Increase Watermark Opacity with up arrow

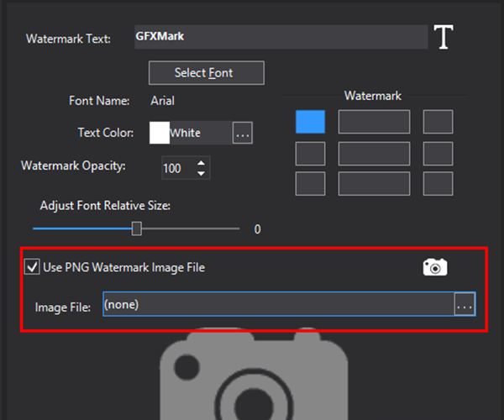pyautogui.click(x=202, y=163)
